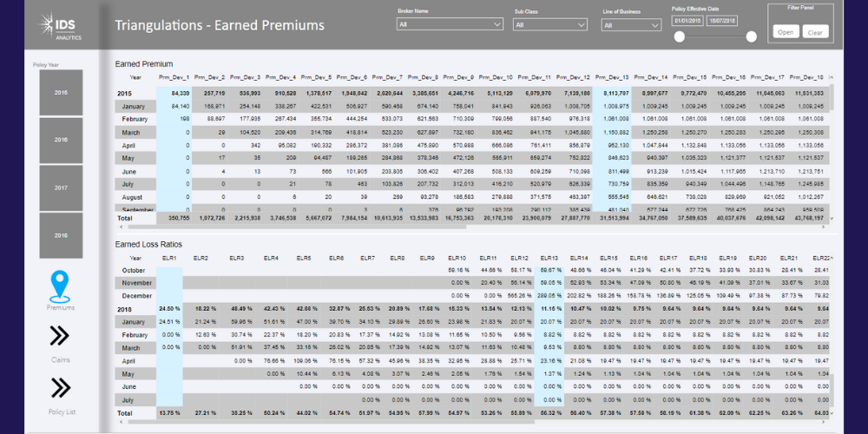Click the ELR1 column header

coord(169,258)
